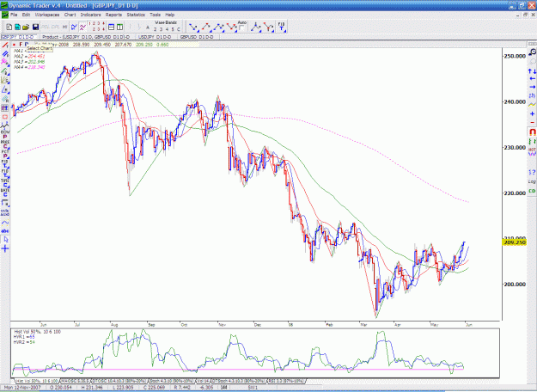Select the Hist Vol 50% indicator tab
The image size is (537, 392).
pyautogui.click(x=37, y=381)
